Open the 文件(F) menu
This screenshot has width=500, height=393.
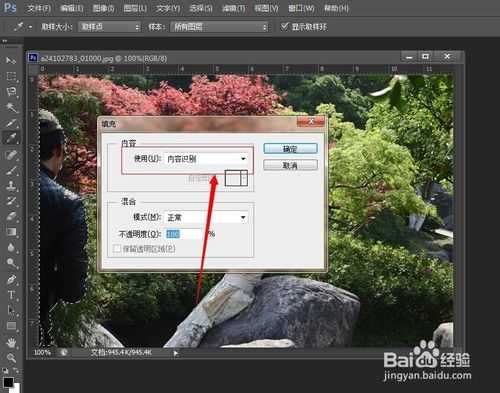click(39, 8)
